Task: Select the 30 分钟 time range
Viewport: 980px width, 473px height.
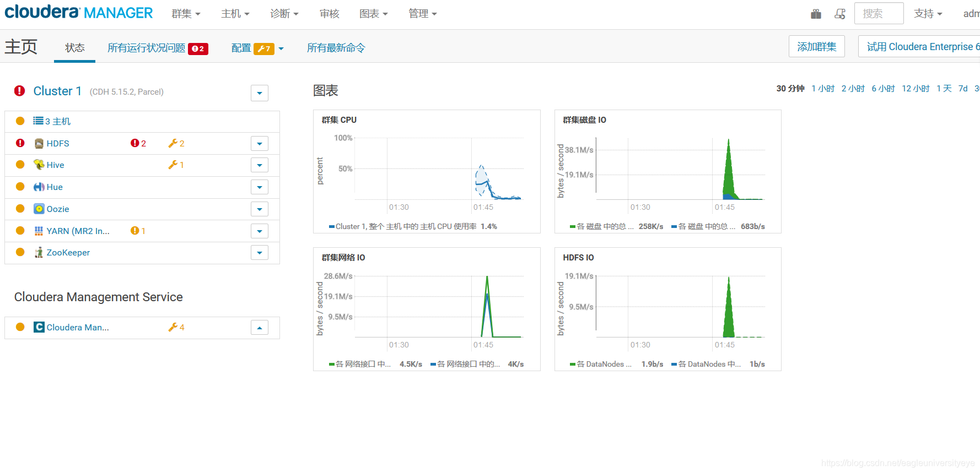Action: [790, 88]
